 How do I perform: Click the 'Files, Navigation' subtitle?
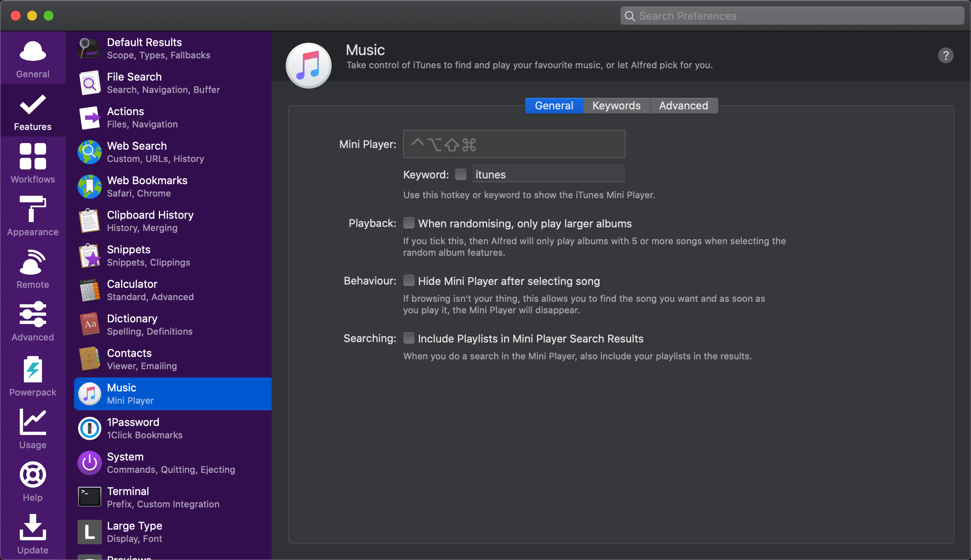142,124
